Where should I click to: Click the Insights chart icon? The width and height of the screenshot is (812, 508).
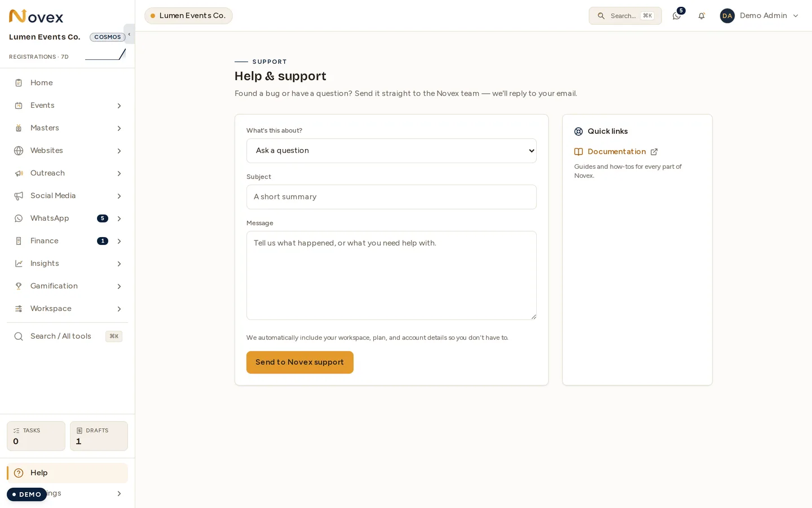coord(19,264)
